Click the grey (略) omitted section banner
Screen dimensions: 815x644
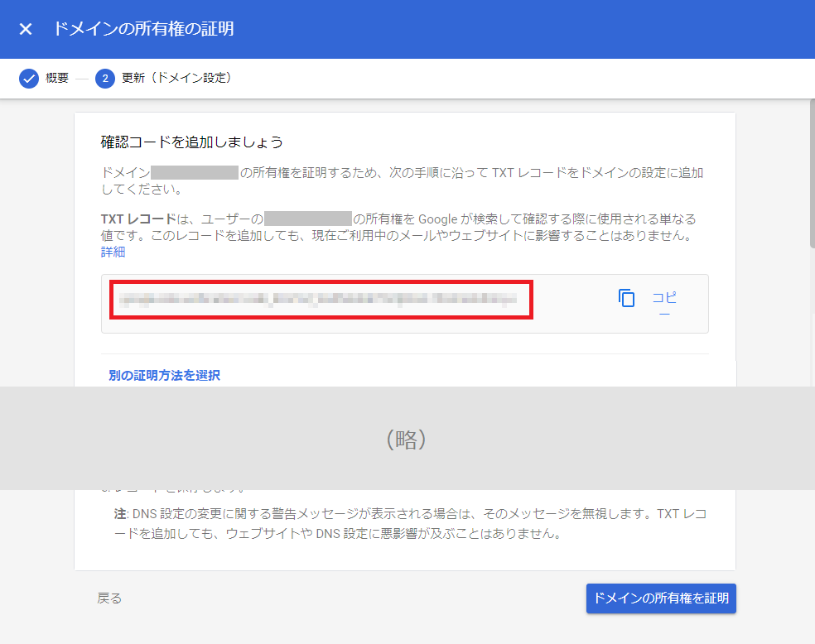407,439
